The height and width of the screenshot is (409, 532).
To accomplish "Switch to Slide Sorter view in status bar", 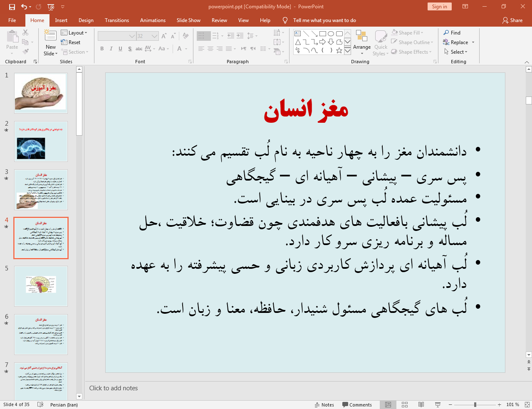I will pos(404,404).
